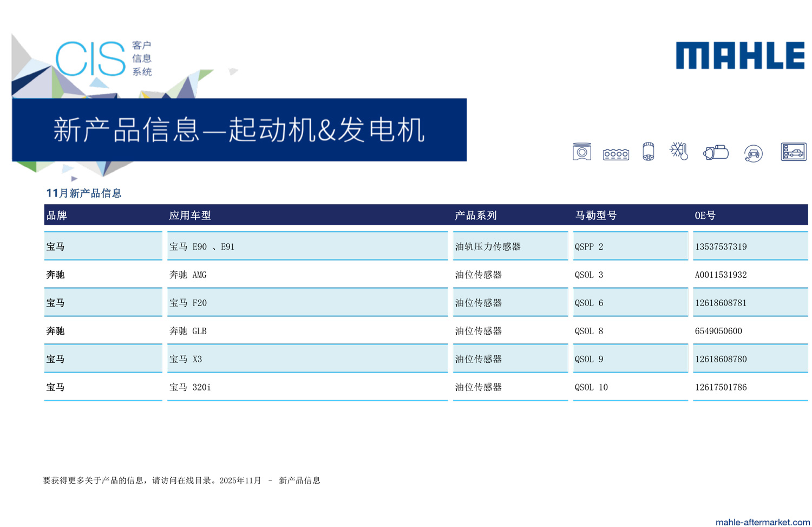Image resolution: width=812 pixels, height=527 pixels.
Task: Click the oil filter icon
Action: pos(648,152)
